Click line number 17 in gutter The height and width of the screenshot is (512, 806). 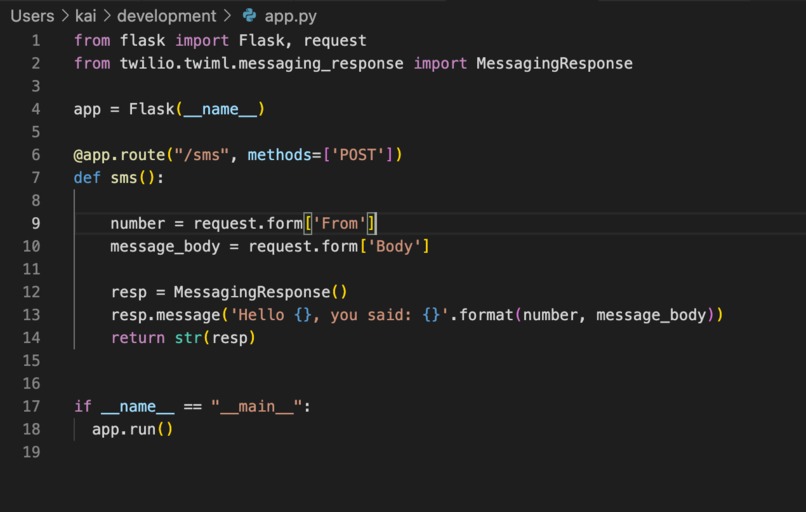(31, 407)
